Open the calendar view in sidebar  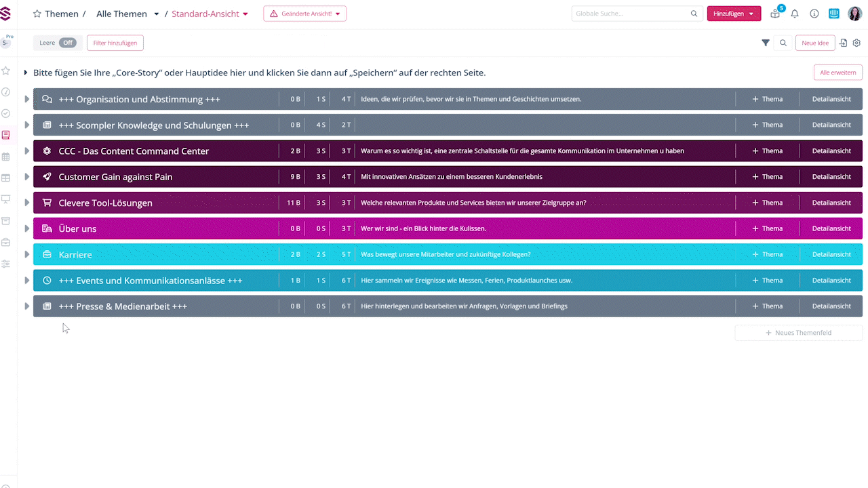[x=6, y=157]
